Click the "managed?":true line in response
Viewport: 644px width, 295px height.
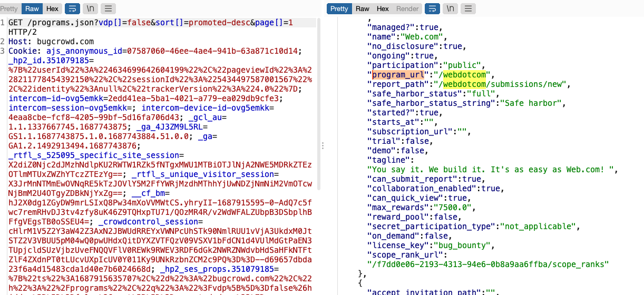click(x=405, y=27)
